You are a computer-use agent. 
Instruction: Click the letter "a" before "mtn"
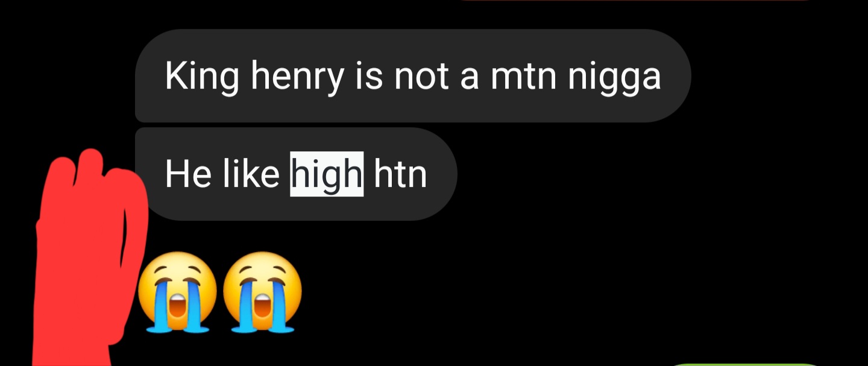pos(469,80)
